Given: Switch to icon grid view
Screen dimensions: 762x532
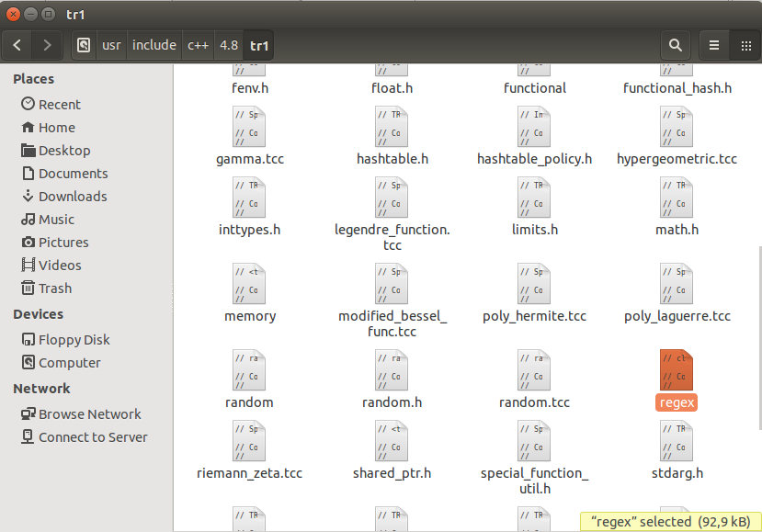Looking at the screenshot, I should pos(744,44).
